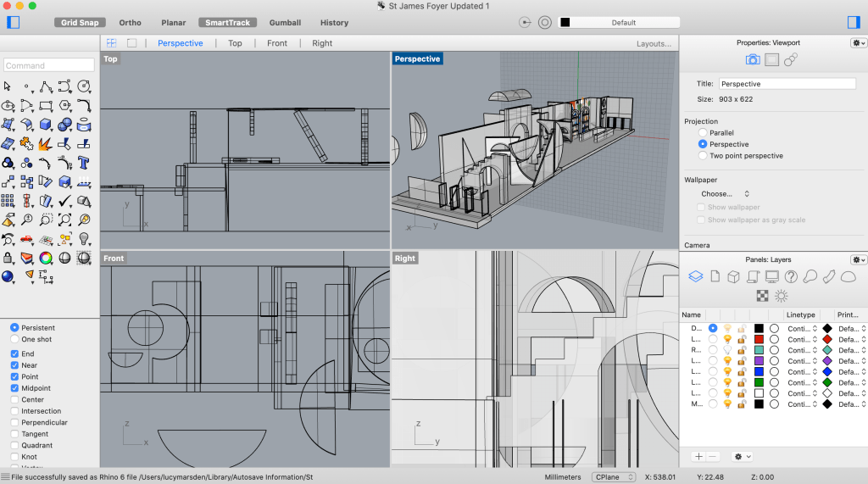
Task: Click the red car render icon
Action: point(27,239)
